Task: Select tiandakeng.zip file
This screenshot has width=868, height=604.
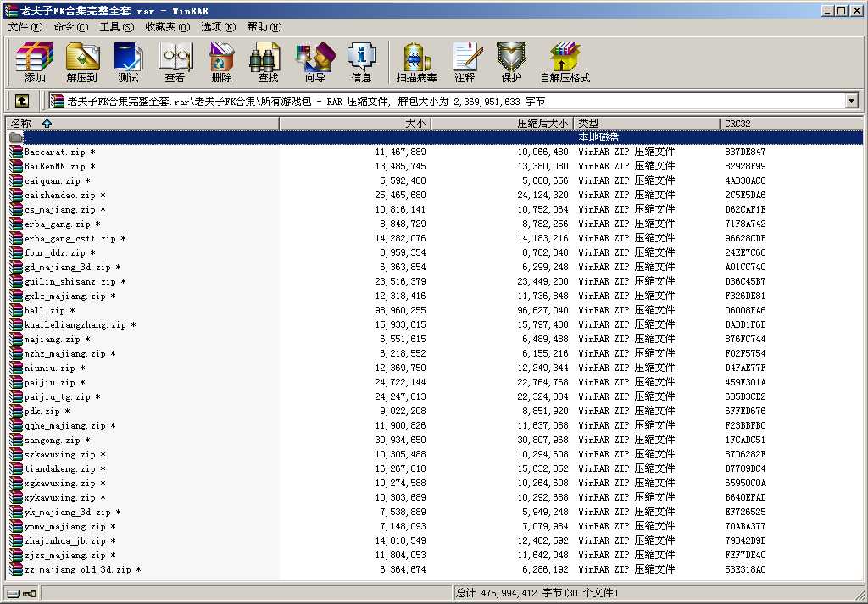Action: [64, 468]
